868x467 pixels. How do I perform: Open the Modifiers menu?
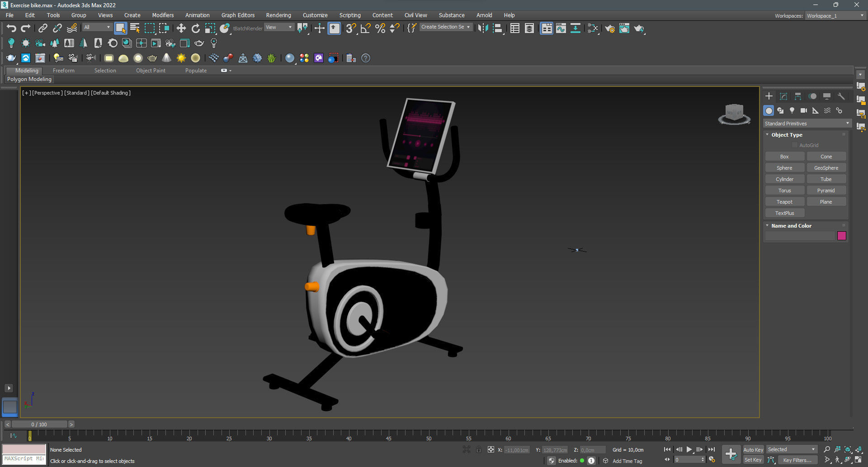click(163, 15)
